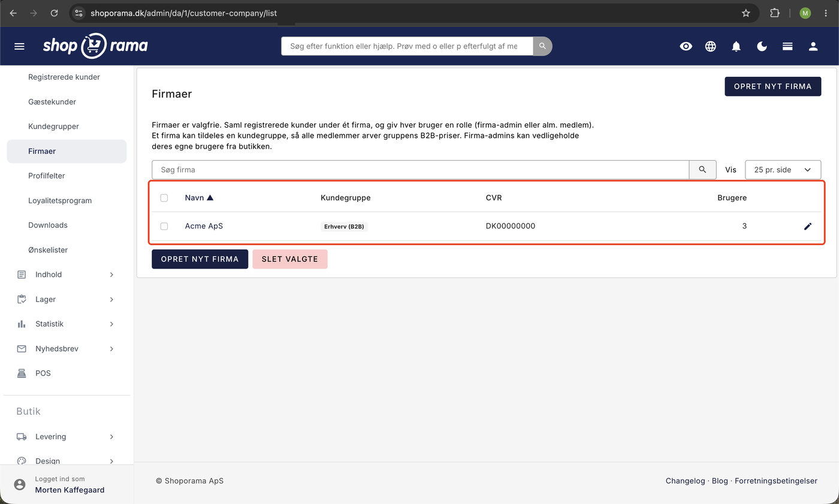The width and height of the screenshot is (839, 504).
Task: Sort by Navn column header
Action: [x=199, y=198]
